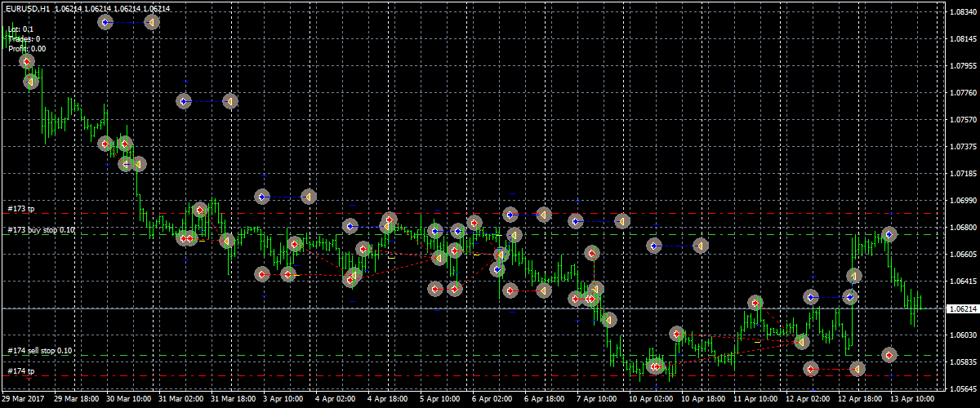
Task: Select the #173 tp order label
Action: [x=20, y=209]
